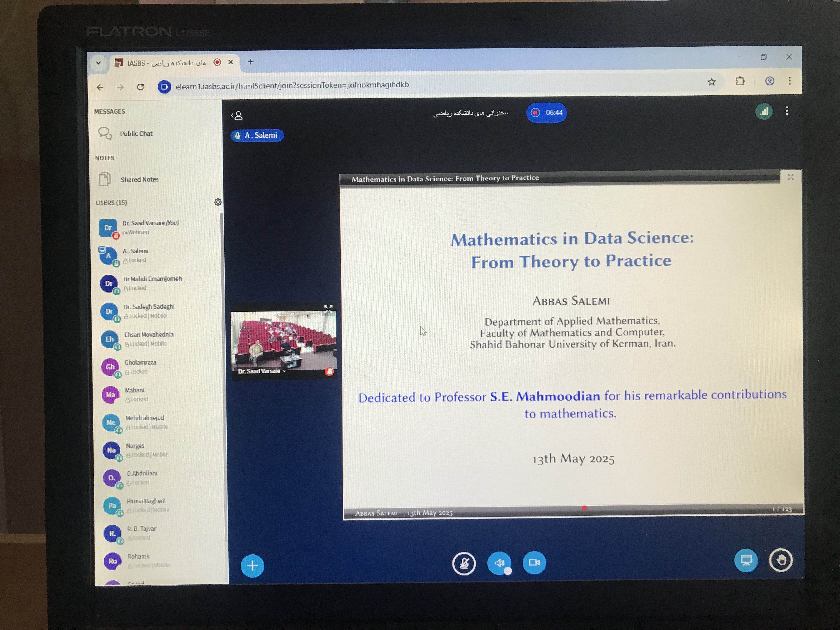Click the audio speaker button
This screenshot has width=840, height=630.
coord(499,563)
